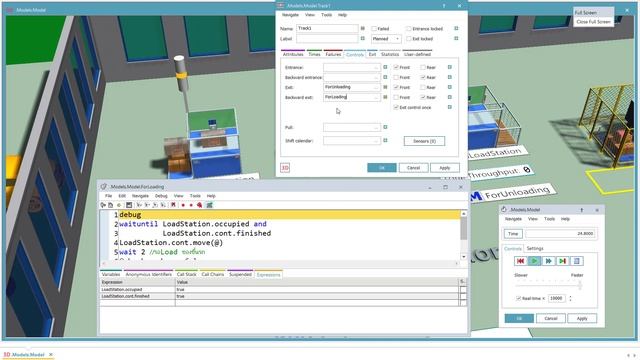Toggle the Exit control once checkbox
Viewport: 640px width, 360px height.
click(396, 107)
